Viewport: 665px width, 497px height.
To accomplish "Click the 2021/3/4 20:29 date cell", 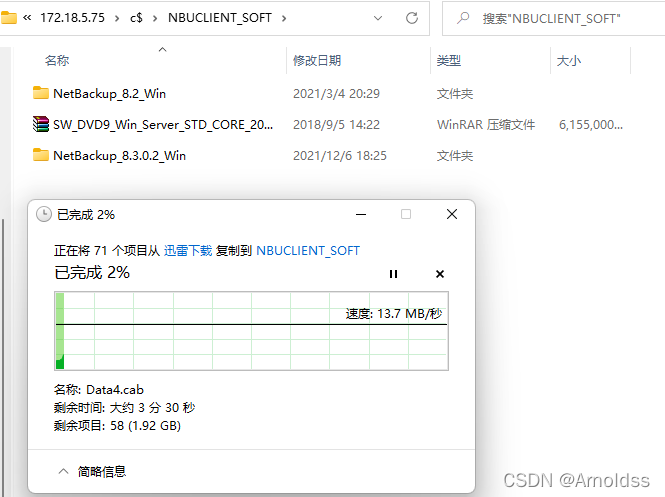I will pos(336,94).
